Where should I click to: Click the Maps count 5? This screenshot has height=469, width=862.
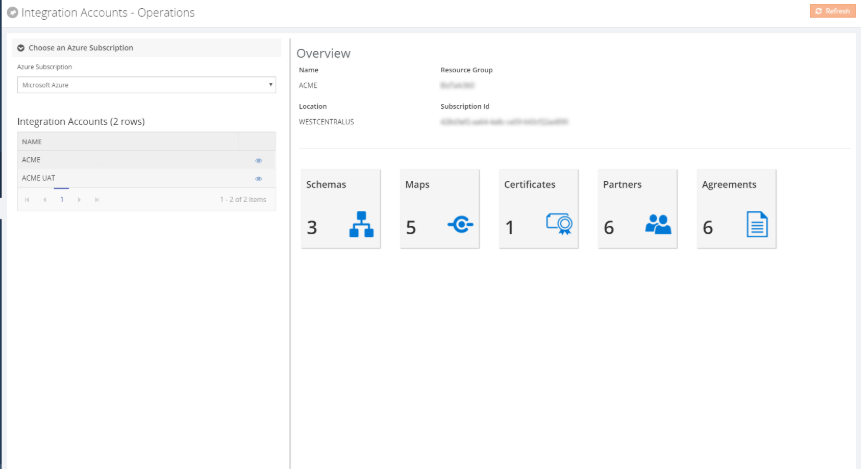point(411,227)
